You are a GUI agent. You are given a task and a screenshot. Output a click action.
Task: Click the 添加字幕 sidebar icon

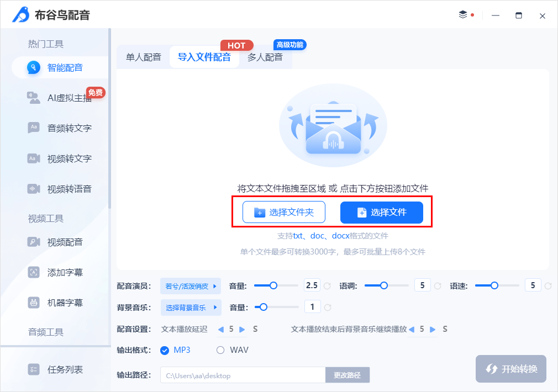point(34,273)
